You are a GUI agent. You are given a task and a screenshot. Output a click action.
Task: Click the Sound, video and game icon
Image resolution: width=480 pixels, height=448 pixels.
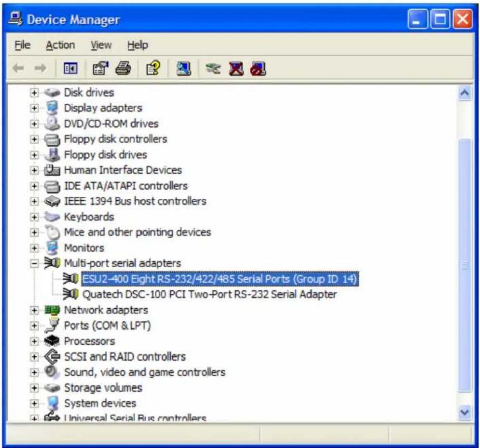pos(52,372)
